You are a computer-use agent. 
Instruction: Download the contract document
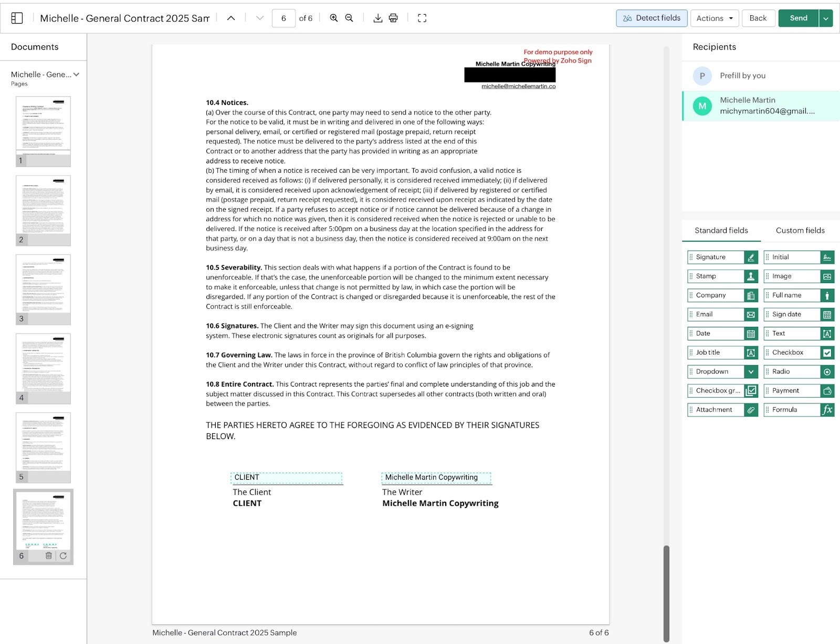(x=377, y=18)
